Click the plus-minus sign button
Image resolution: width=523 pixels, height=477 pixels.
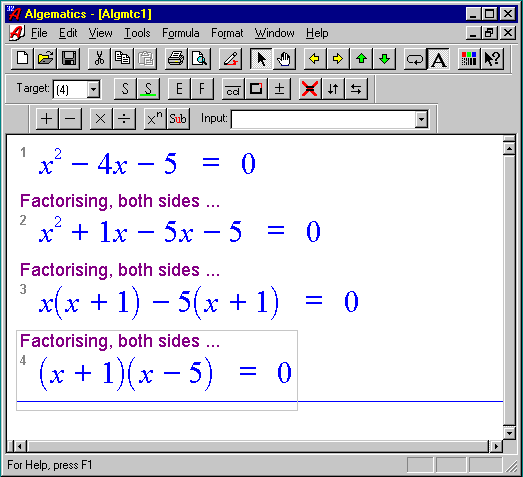(x=279, y=89)
